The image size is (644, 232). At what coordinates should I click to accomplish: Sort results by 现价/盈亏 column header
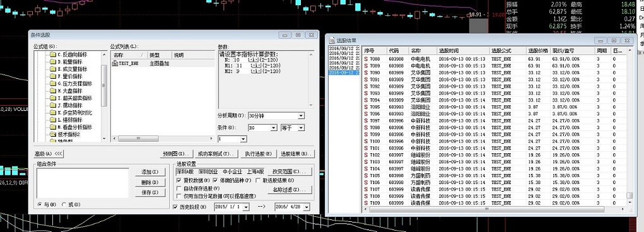coord(573,51)
